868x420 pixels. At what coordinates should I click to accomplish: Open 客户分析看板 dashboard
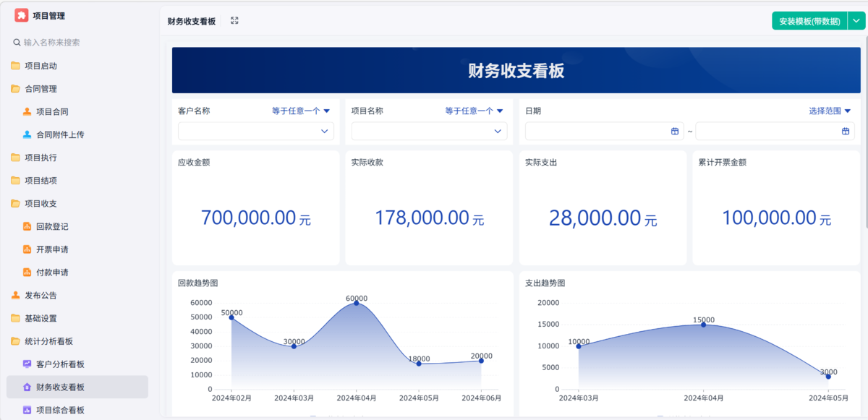coord(60,364)
